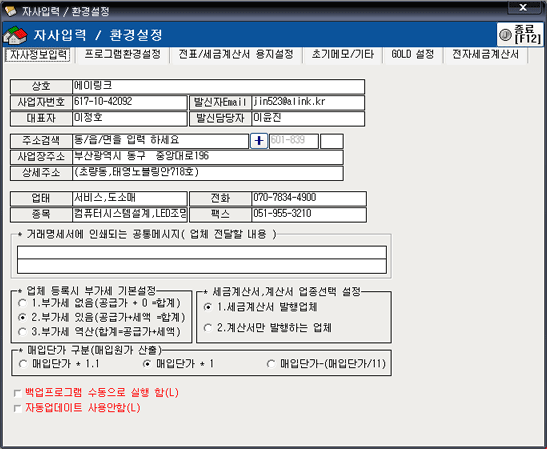547x449 pixels.
Task: Open the 초기메모/기타 tab
Action: click(x=343, y=55)
